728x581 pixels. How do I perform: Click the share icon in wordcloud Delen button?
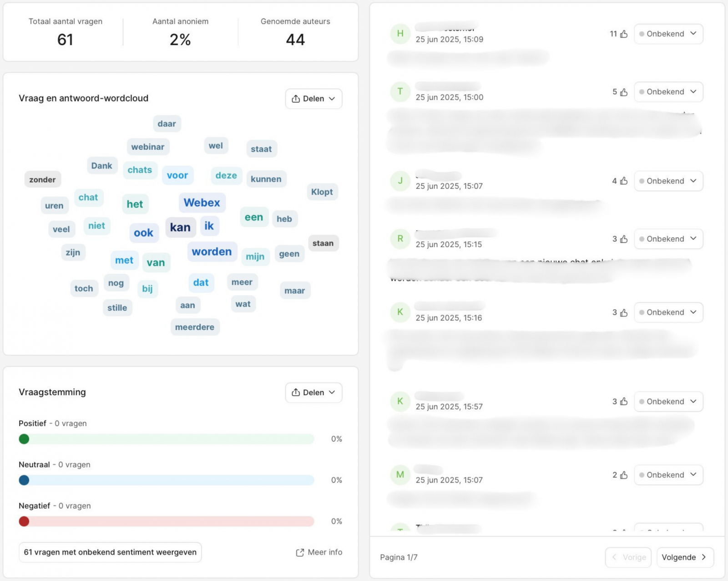[296, 99]
